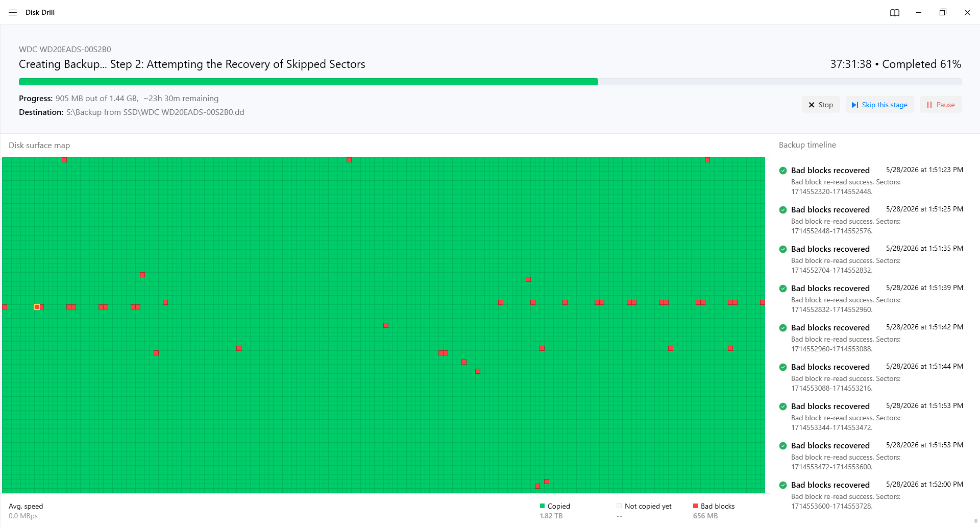Click the drive name WDC WD20EADS-00S2B0
This screenshot has width=980, height=527.
(65, 50)
